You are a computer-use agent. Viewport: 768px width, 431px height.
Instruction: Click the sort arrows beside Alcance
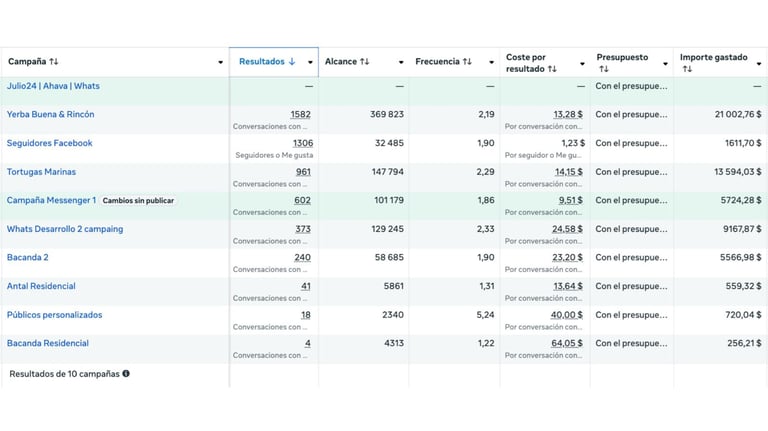click(x=365, y=62)
